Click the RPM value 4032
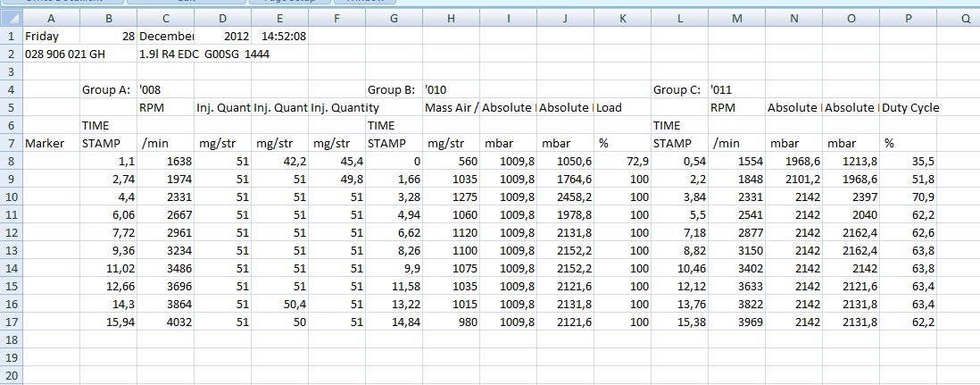Image resolution: width=980 pixels, height=385 pixels. pos(164,322)
